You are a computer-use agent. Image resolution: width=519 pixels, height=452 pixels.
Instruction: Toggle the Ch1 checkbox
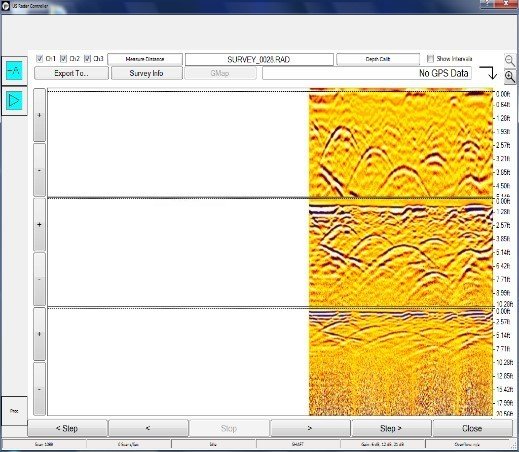click(39, 59)
